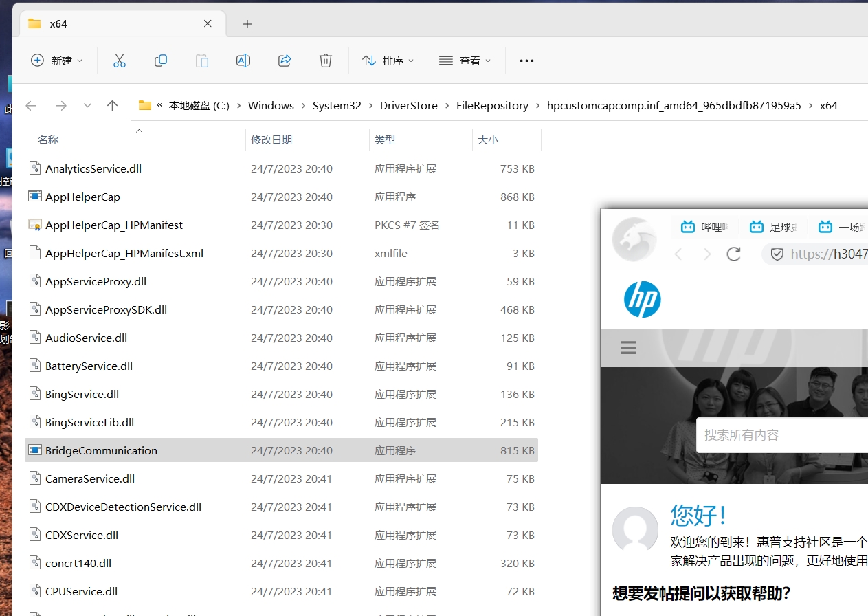
Task: Click FileRepository breadcrumb in address bar
Action: (x=492, y=105)
